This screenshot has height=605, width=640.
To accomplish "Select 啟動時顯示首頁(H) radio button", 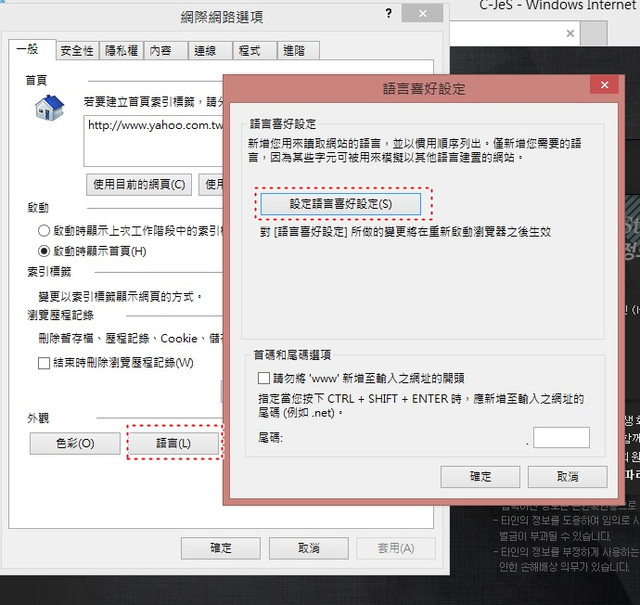I will 44,251.
